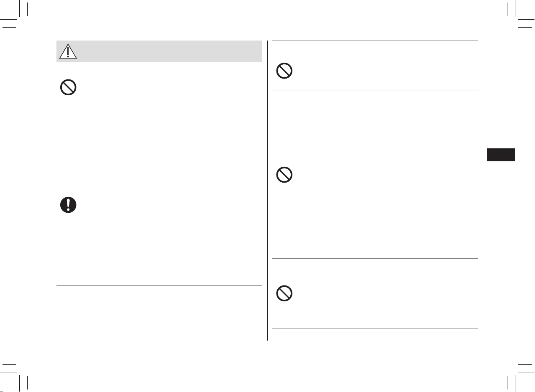Select the prohibition icon beneath the gray header
535x392 pixels.
[x=68, y=88]
